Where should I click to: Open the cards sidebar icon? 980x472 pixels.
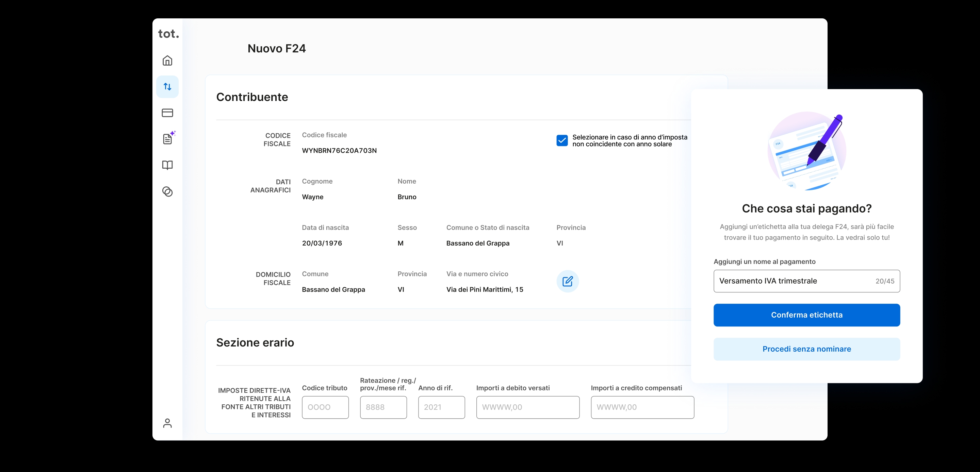coord(167,113)
